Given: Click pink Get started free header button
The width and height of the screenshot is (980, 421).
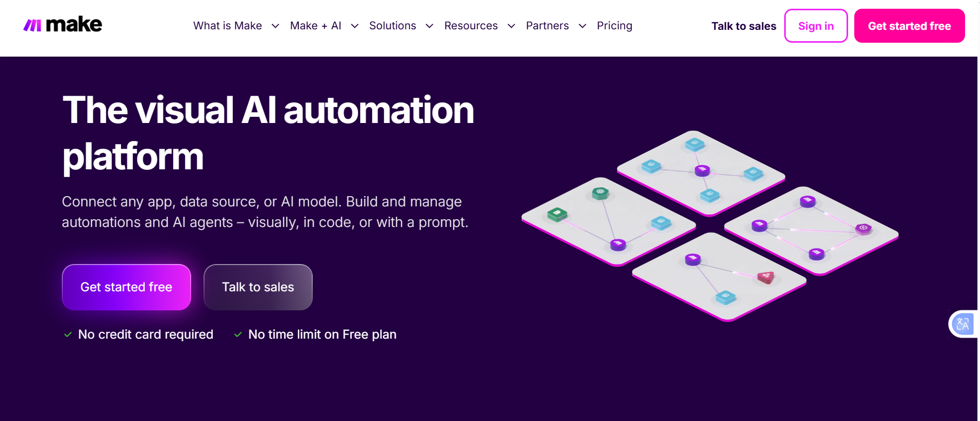Looking at the screenshot, I should point(909,26).
